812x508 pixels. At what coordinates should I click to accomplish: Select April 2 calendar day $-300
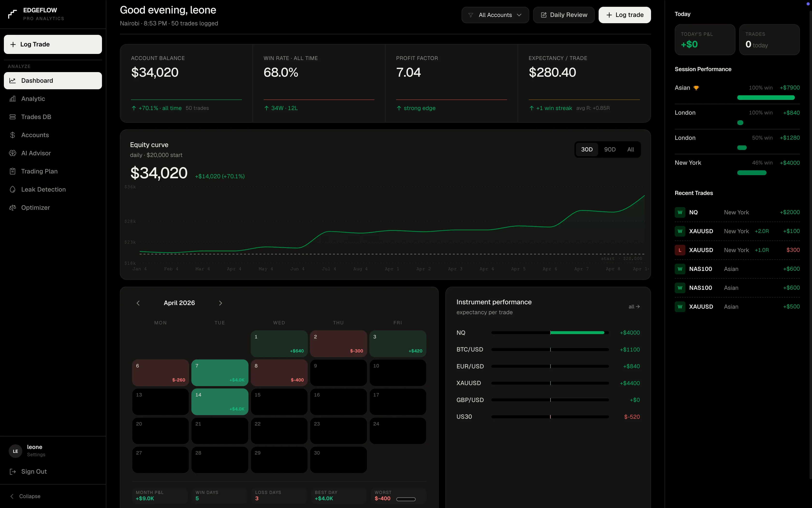[x=338, y=344]
